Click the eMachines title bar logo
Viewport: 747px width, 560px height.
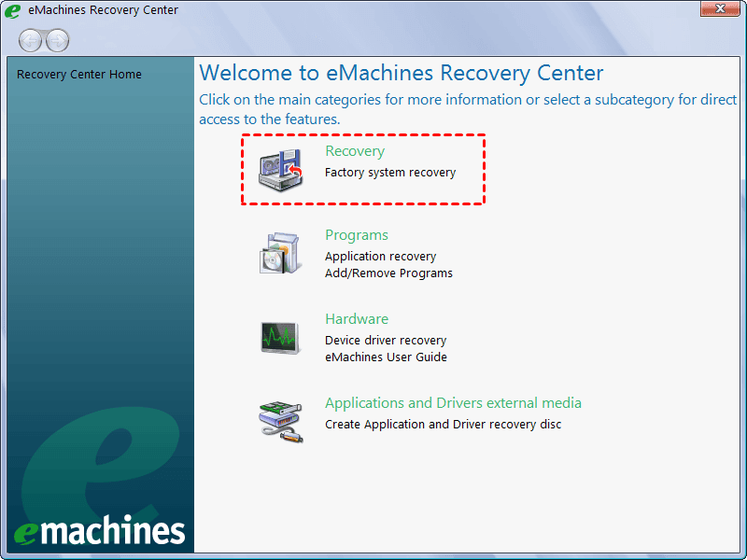(x=12, y=10)
